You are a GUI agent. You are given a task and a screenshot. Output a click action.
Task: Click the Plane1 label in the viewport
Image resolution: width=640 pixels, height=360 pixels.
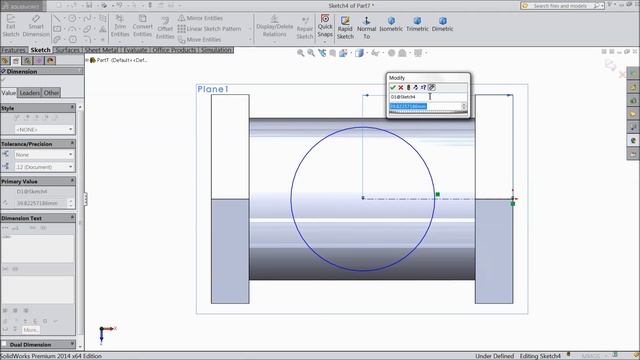213,89
